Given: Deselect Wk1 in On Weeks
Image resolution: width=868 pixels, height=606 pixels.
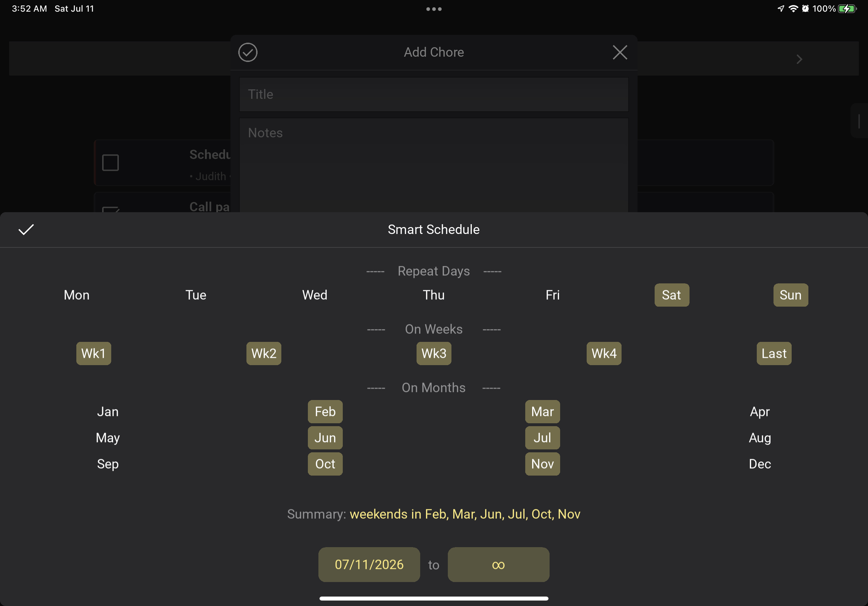Looking at the screenshot, I should point(93,353).
